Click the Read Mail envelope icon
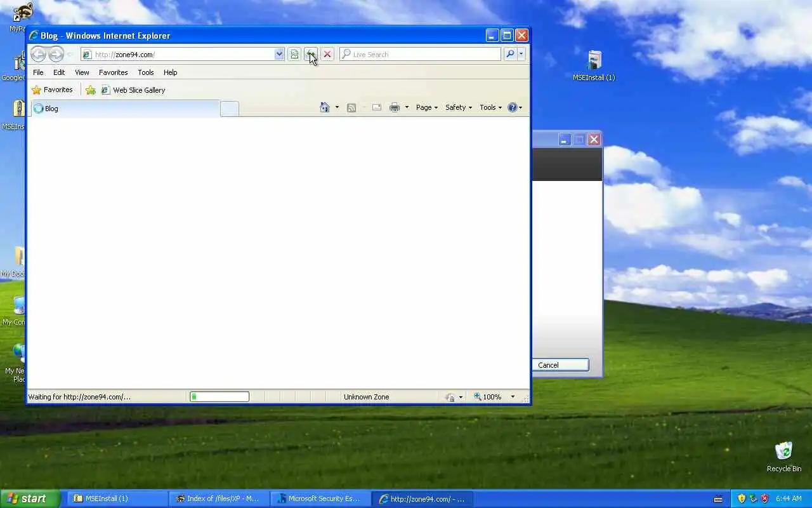This screenshot has width=812, height=508. 377,107
